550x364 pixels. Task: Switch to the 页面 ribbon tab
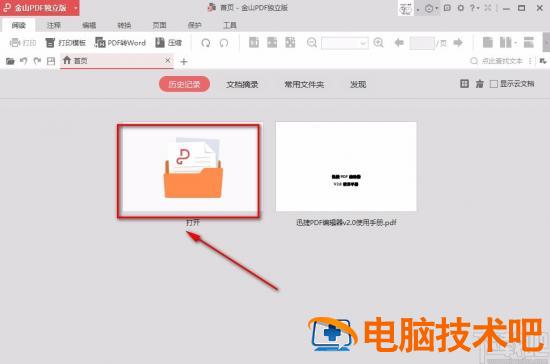[159, 25]
